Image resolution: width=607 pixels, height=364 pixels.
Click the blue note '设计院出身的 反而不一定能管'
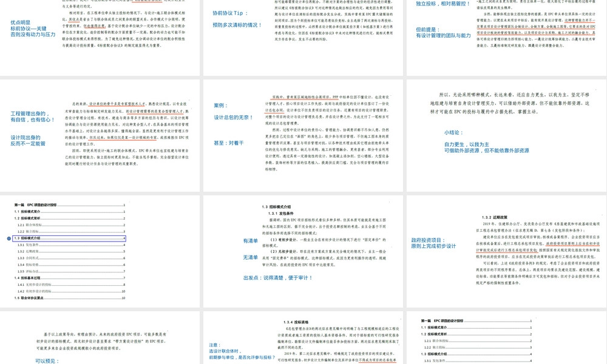tap(28, 140)
